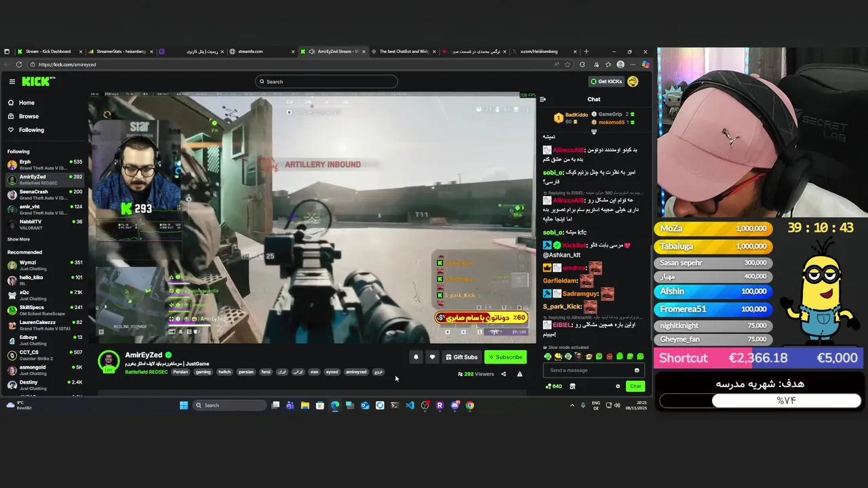Open CCT_CS recommended channel
Screen dimensions: 868x488
tap(44, 354)
